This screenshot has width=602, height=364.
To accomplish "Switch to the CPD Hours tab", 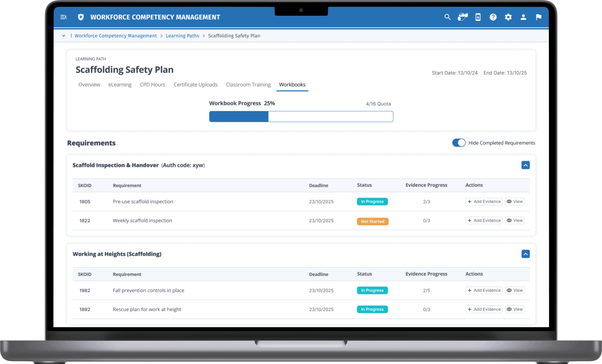I will point(152,84).
